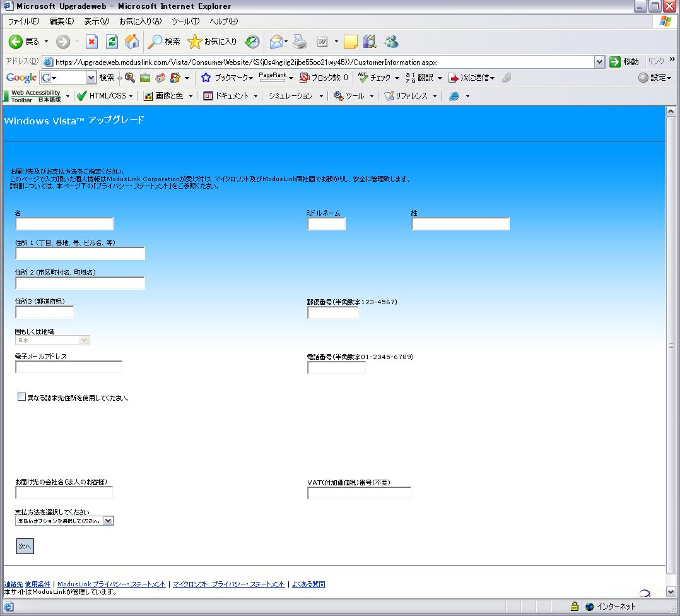Click the 姓 (last name) input field
The height and width of the screenshot is (616, 680).
pos(460,224)
